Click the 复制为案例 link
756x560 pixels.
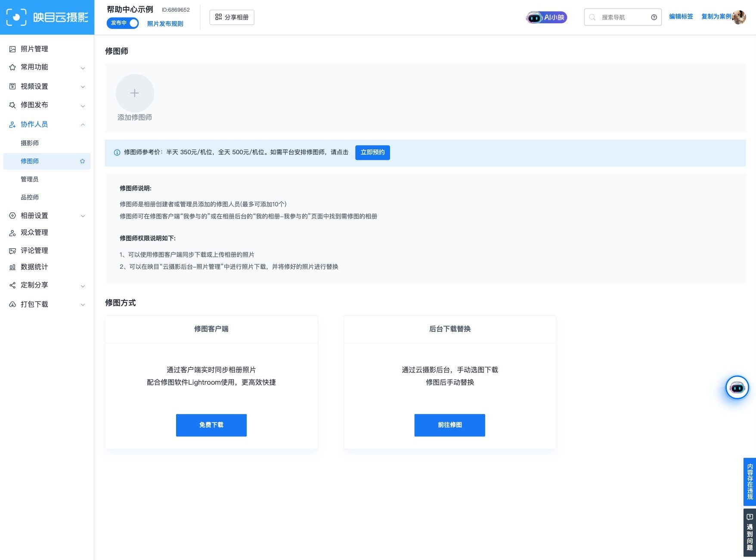pyautogui.click(x=716, y=16)
